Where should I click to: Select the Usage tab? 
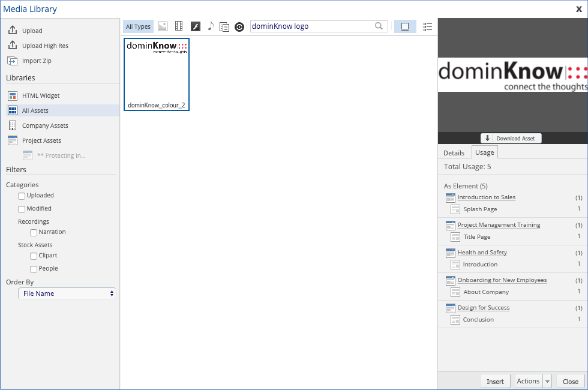(484, 152)
